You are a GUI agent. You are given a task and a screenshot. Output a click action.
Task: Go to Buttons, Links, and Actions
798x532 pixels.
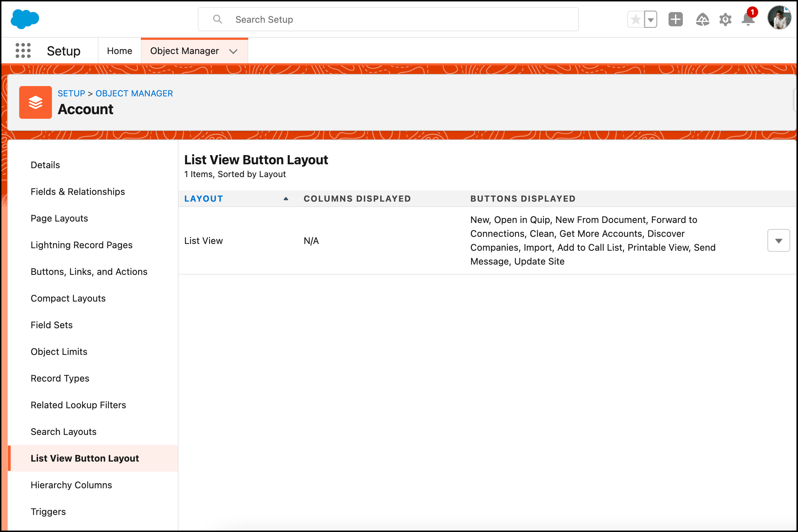[x=89, y=272]
